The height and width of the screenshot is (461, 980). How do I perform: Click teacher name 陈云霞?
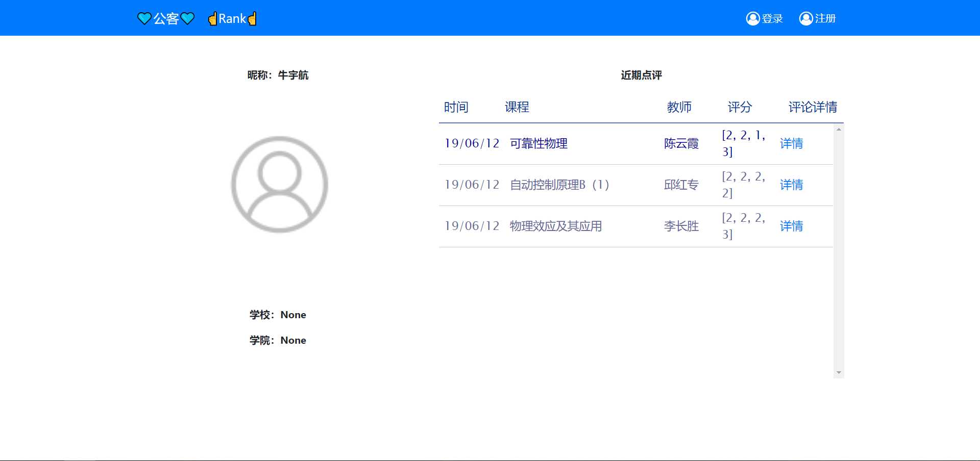(681, 143)
